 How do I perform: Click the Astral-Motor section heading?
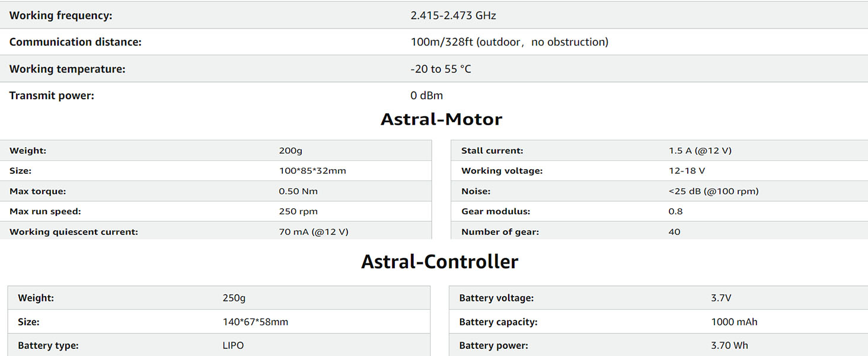pos(441,119)
